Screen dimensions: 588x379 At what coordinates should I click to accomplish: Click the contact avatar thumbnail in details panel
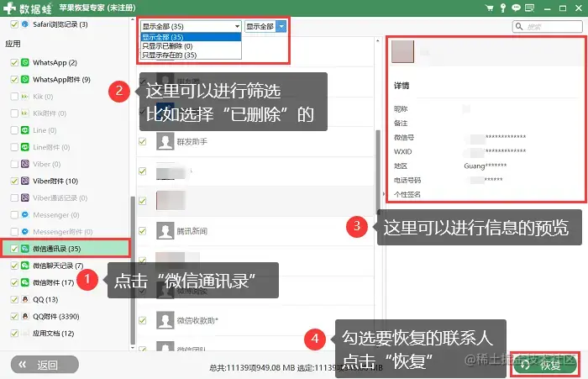[x=402, y=51]
